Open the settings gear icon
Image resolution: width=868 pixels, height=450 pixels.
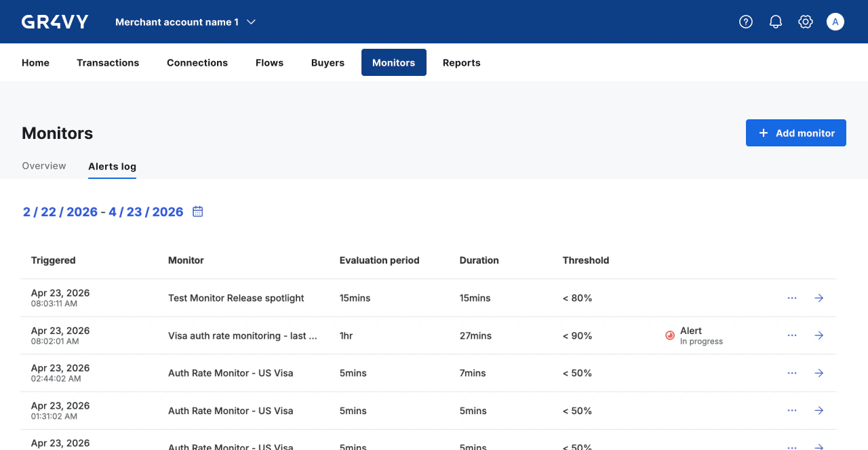pyautogui.click(x=805, y=21)
